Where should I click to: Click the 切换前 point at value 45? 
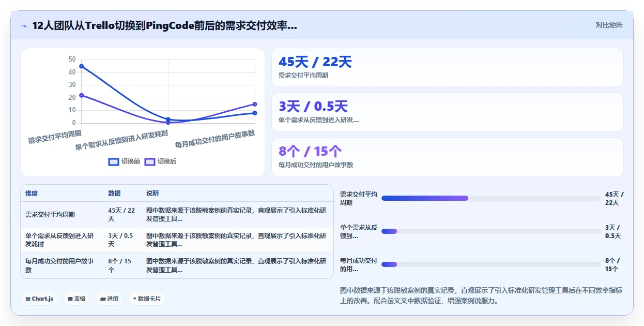click(x=81, y=66)
